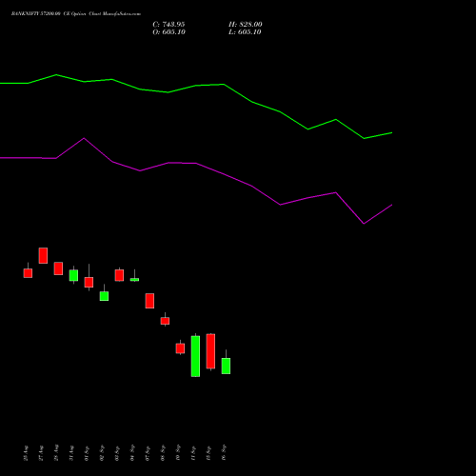Select the high value H: 828.00
This screenshot has width=476, height=476.
246,25
